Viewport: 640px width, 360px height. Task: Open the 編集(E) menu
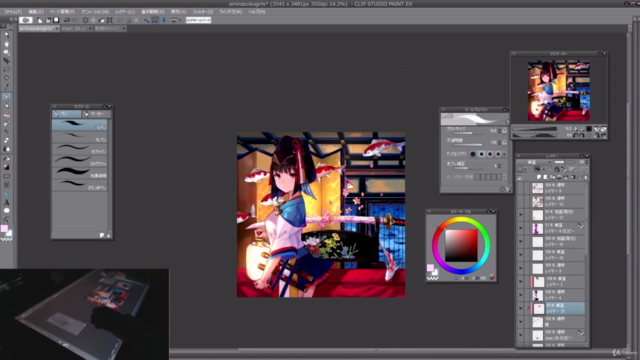pos(36,12)
